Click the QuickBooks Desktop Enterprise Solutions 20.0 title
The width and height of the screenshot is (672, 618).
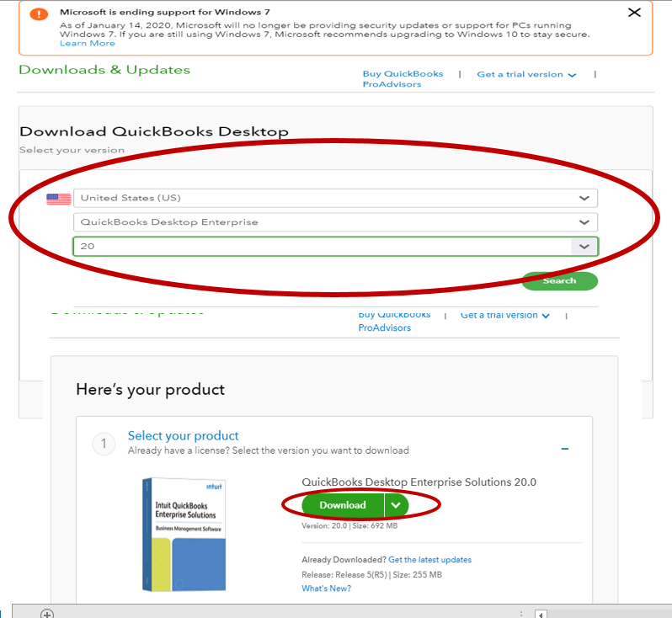(419, 482)
